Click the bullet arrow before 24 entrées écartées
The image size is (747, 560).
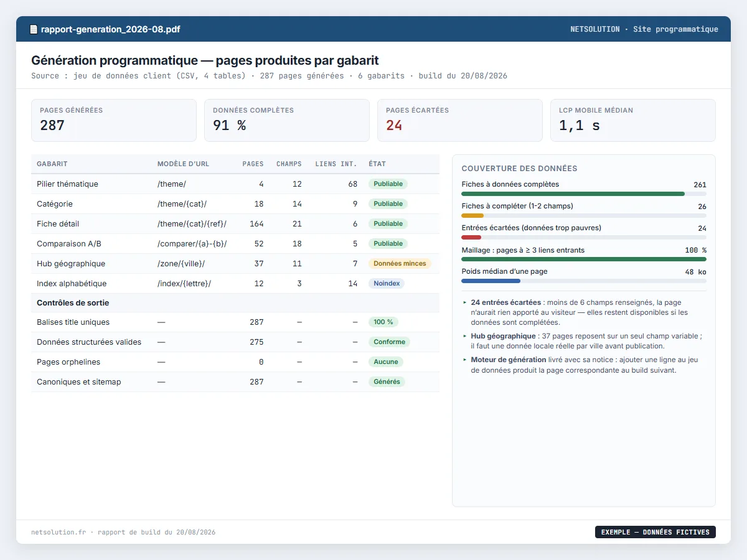tap(464, 302)
